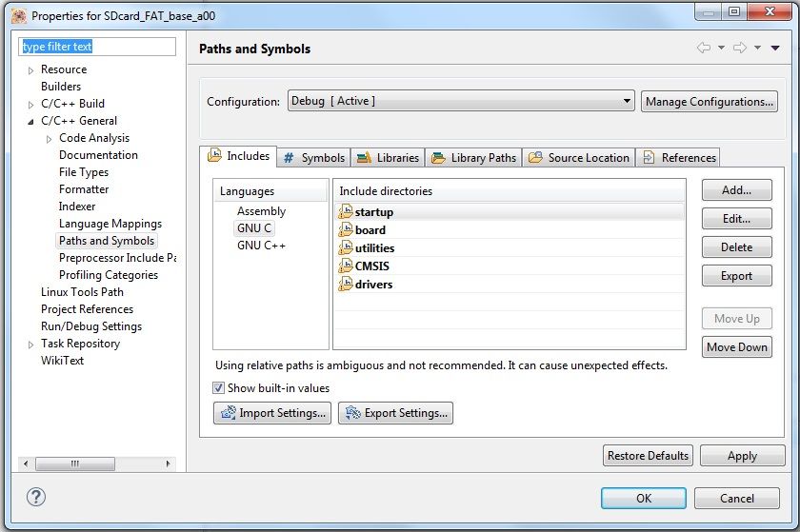The image size is (800, 532).
Task: Expand the Task Repository node
Action: (x=31, y=344)
